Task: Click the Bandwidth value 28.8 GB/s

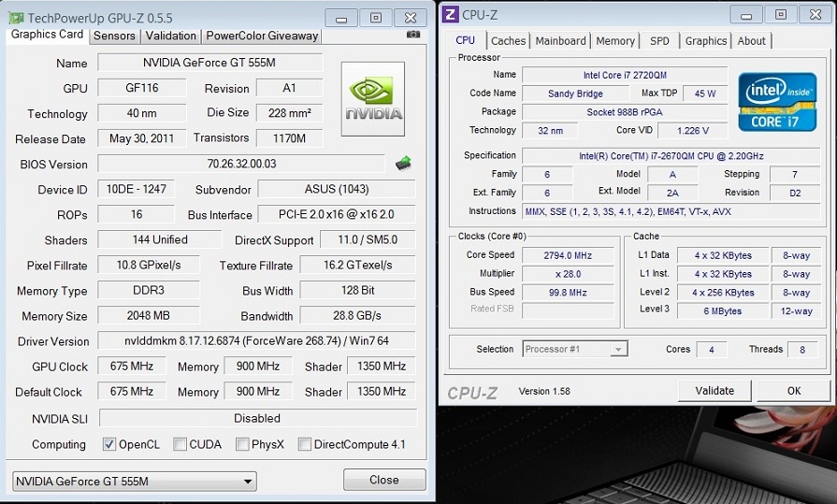Action: 357,315
